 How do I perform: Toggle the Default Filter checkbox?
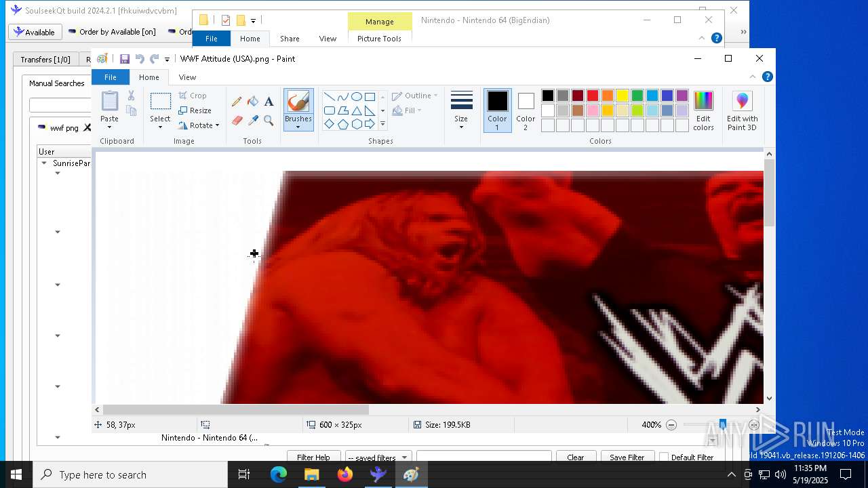click(x=664, y=457)
